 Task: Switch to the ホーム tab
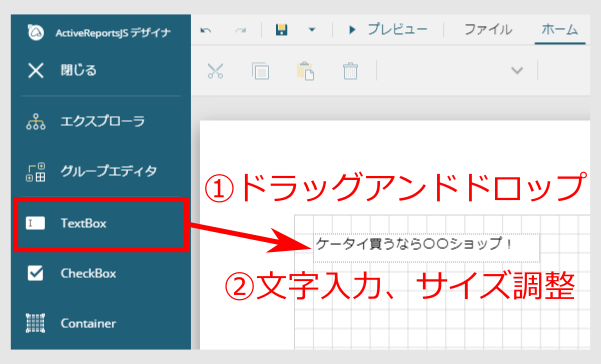560,30
